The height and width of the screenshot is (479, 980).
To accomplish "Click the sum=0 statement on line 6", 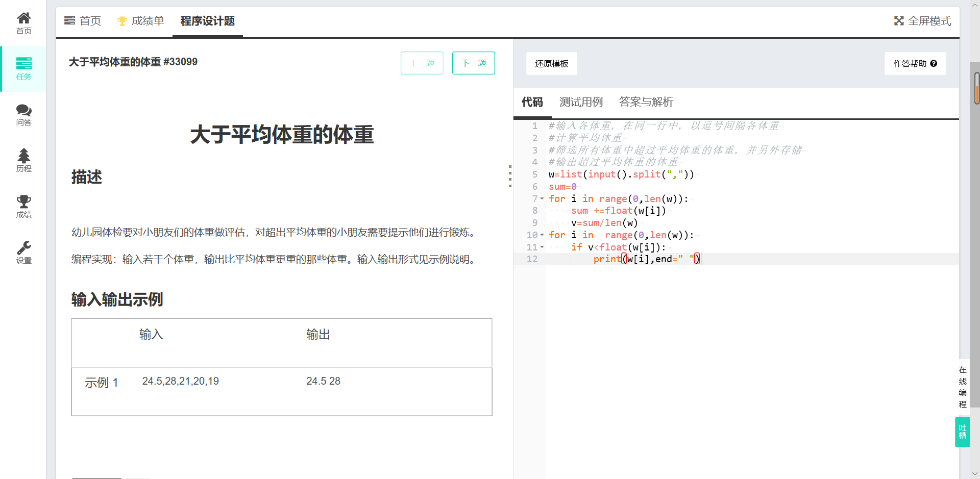I will 562,187.
